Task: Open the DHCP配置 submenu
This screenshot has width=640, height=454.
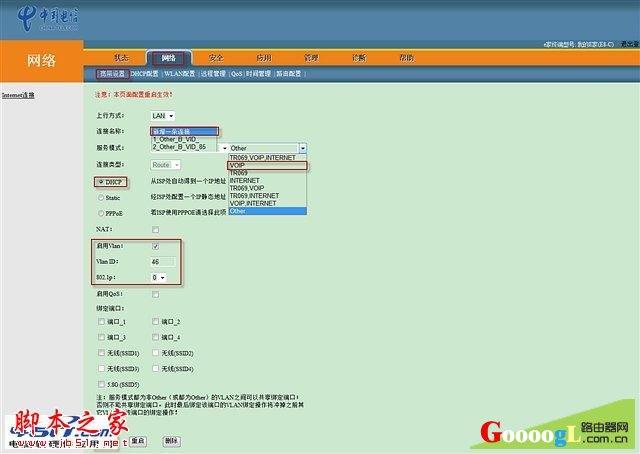Action: tap(145, 74)
